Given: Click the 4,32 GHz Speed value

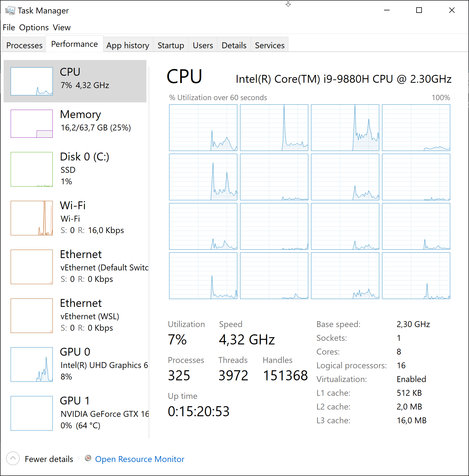Looking at the screenshot, I should click(247, 340).
